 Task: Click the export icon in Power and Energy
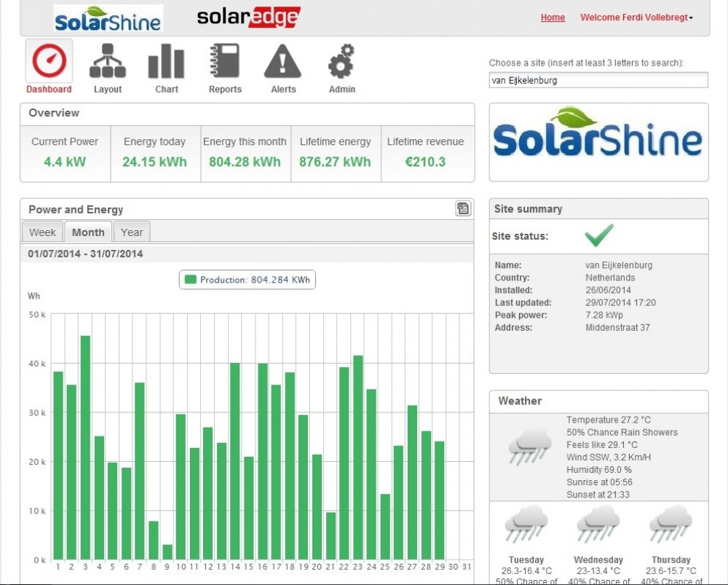pyautogui.click(x=463, y=209)
